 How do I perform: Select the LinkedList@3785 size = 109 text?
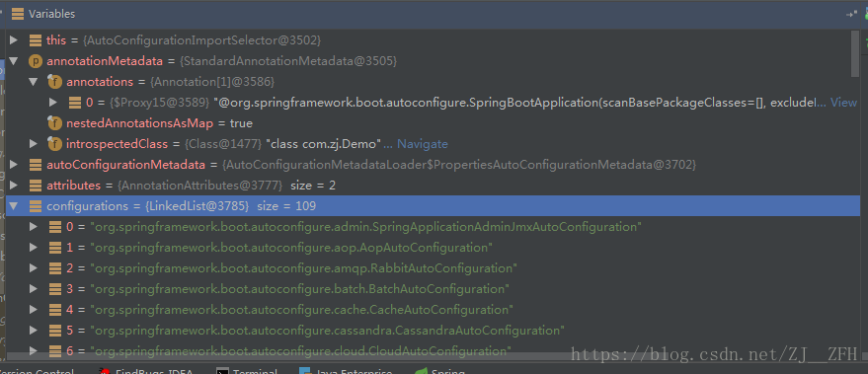(231, 206)
